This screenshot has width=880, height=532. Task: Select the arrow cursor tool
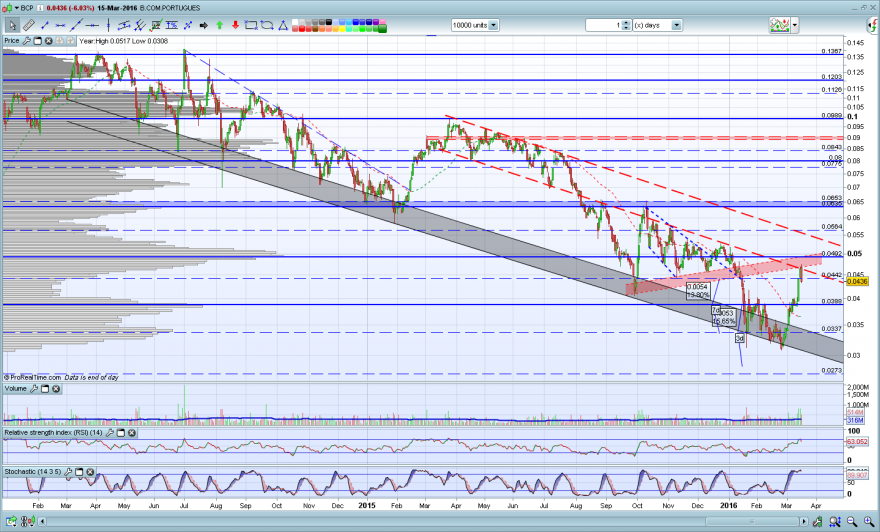pos(12,25)
